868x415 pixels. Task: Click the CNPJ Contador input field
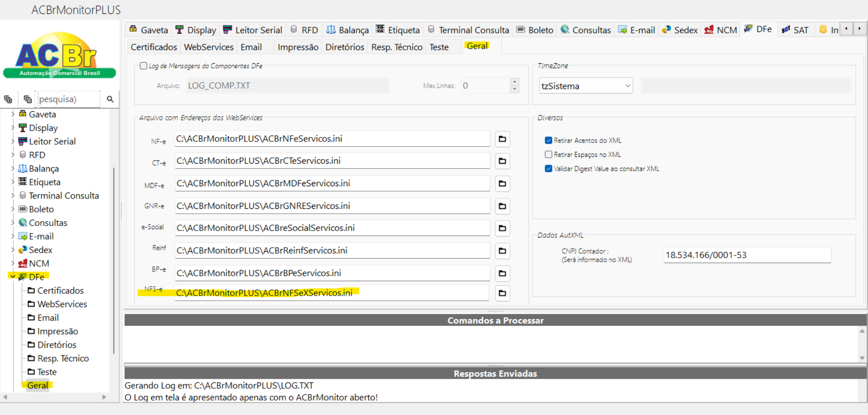pos(747,255)
